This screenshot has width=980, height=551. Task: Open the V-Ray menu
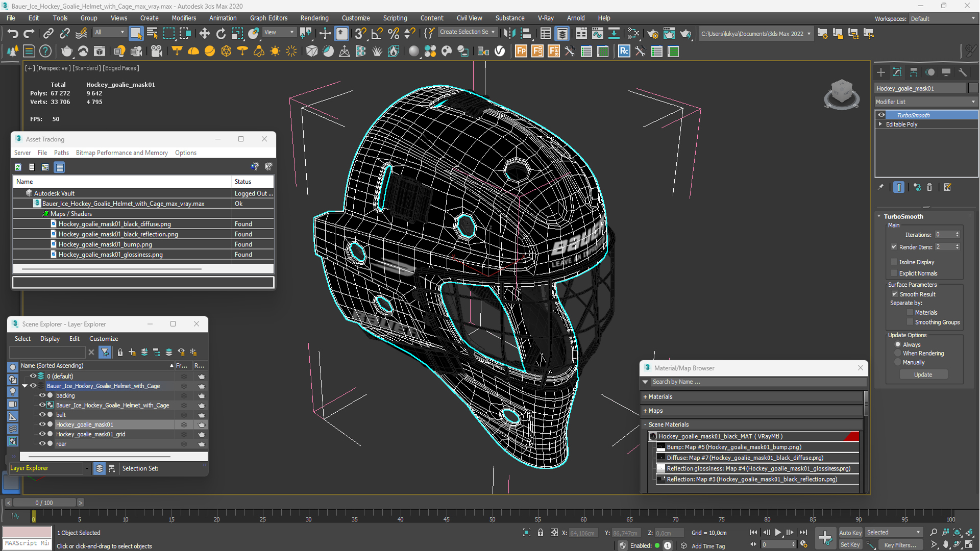point(545,18)
